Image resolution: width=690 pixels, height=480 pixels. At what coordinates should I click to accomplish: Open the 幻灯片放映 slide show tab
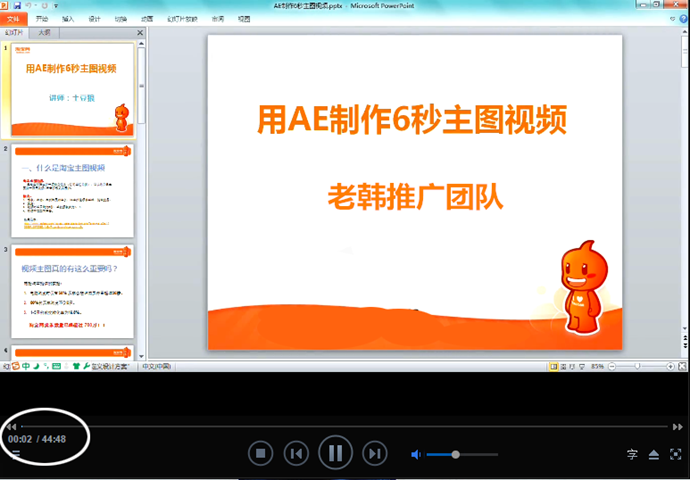(x=182, y=19)
